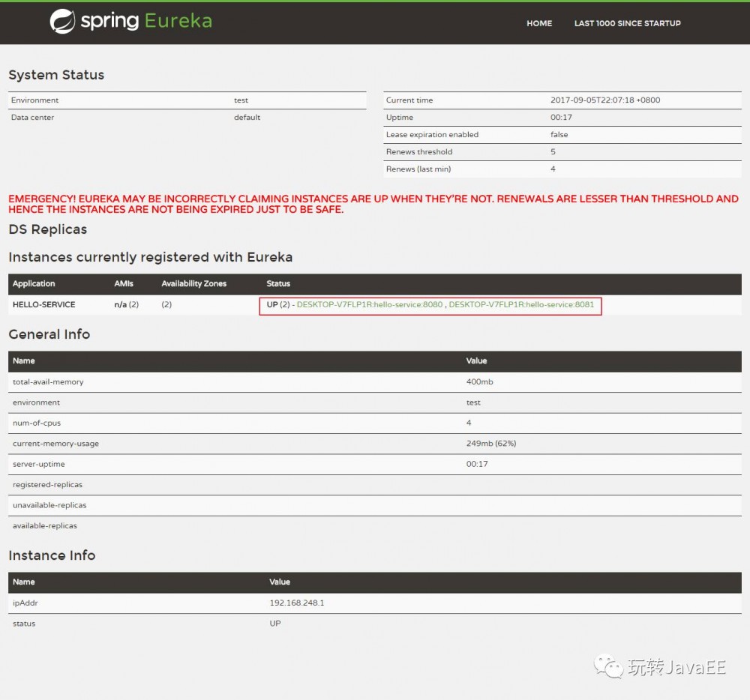Open LAST 1000 SINCE STARTUP page
Viewport: 750px width, 700px height.
pyautogui.click(x=627, y=23)
